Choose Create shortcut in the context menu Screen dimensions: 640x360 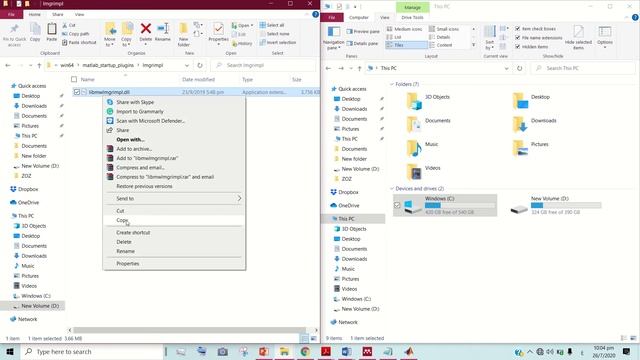click(174, 233)
